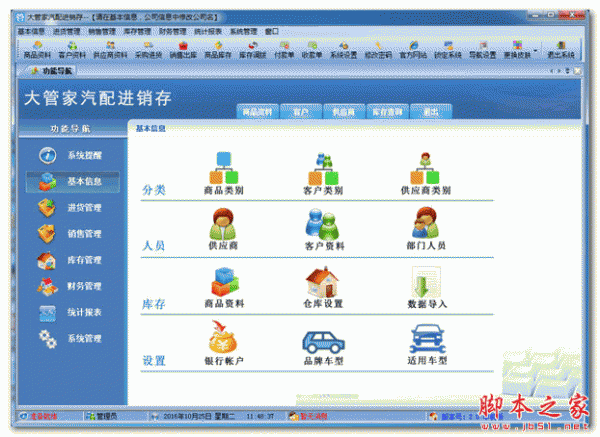Open 商品资料 cubes icon in main panel
The height and width of the screenshot is (437, 600).
(225, 287)
